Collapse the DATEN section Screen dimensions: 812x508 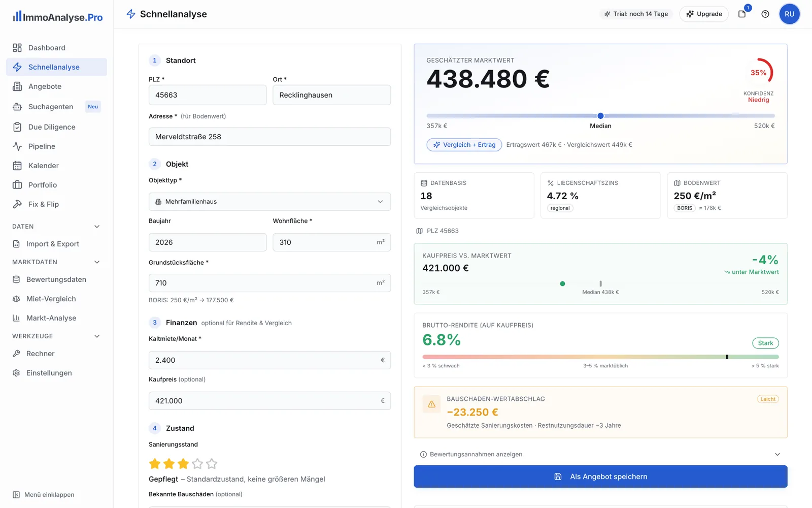tap(97, 227)
